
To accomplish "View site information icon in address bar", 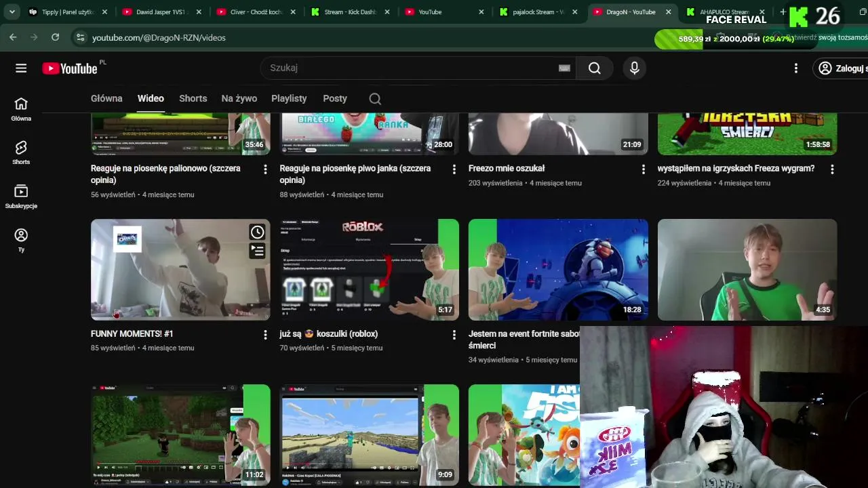I will point(80,37).
